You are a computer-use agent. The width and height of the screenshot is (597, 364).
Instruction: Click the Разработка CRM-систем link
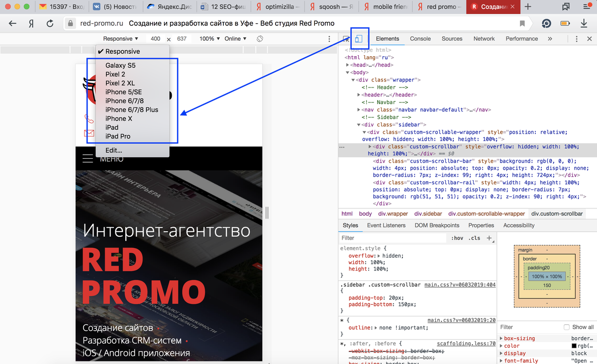pos(132,341)
